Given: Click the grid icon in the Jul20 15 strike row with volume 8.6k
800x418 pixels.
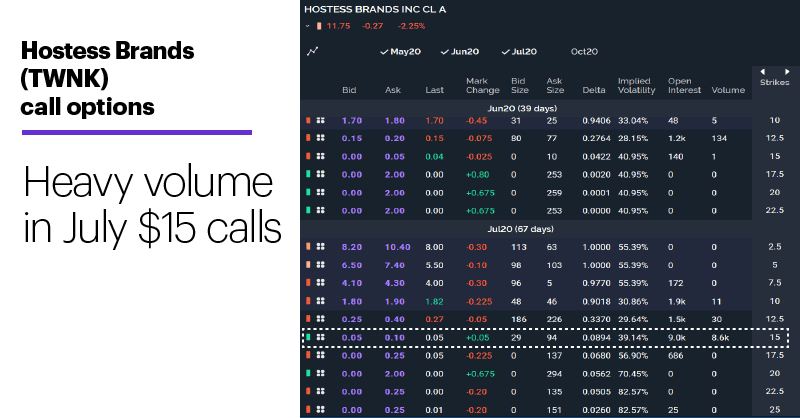Looking at the screenshot, I should [320, 337].
